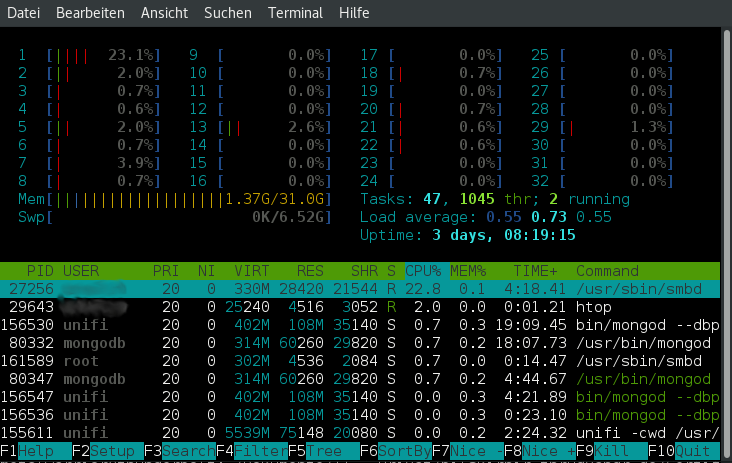Sort by the TIME+ column header

point(535,271)
